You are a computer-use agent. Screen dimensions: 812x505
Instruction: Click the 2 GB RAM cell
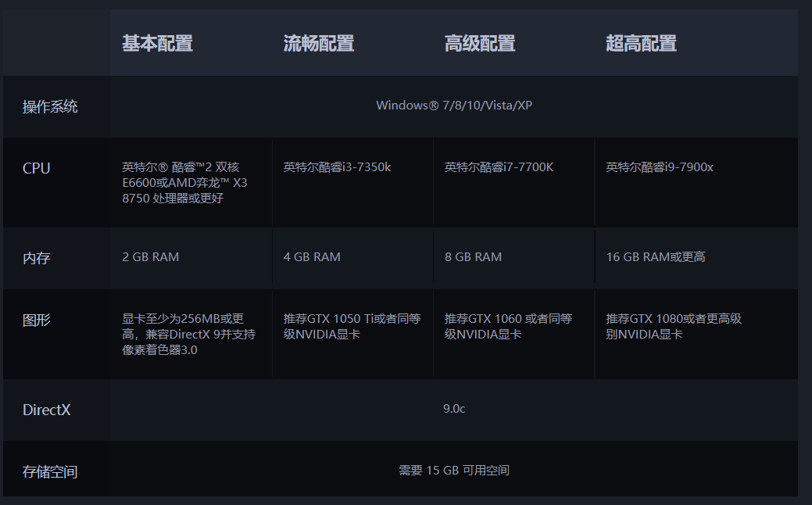(x=151, y=257)
